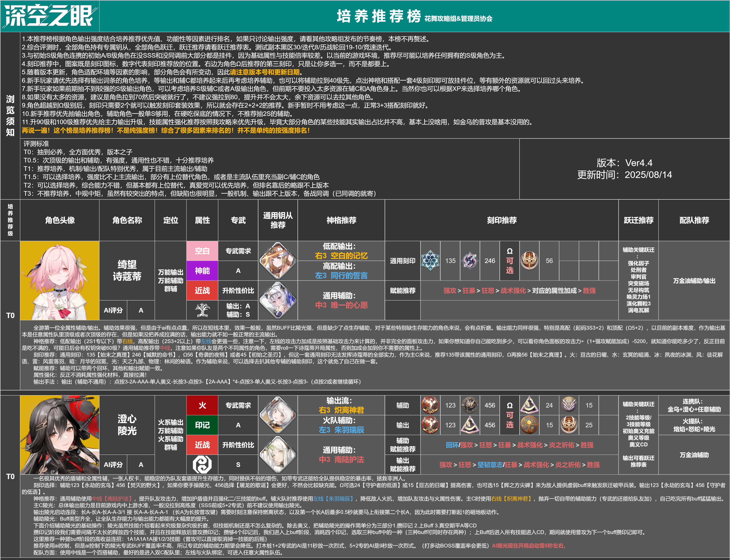Click the spiral attribute icon under 澄心陵光's 近战

202,464
